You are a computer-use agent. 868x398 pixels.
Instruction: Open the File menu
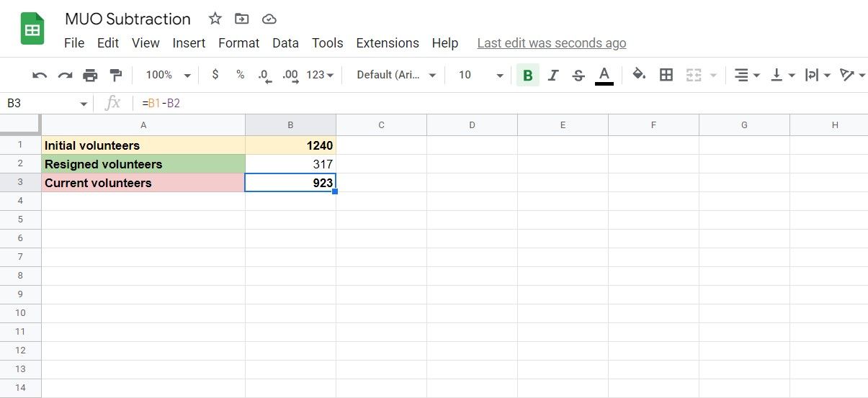(x=74, y=43)
